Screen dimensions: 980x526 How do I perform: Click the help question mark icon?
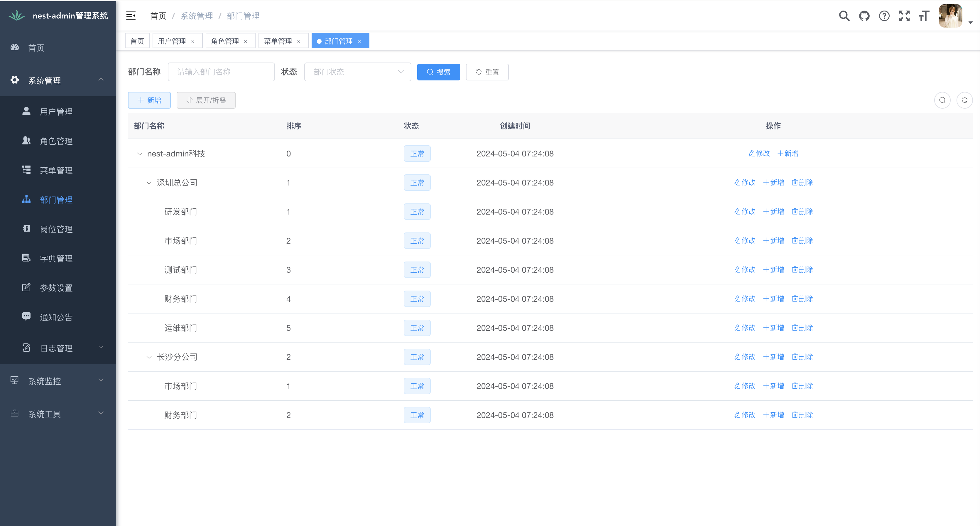tap(884, 16)
